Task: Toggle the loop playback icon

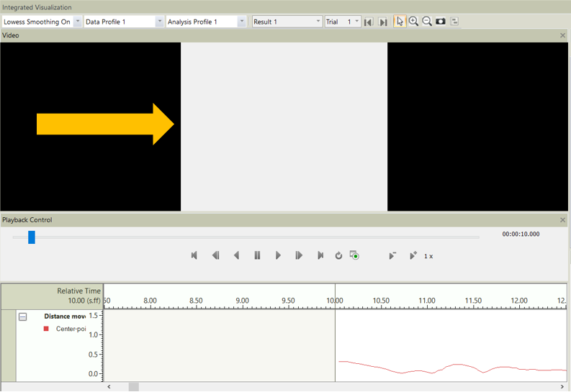Action: click(x=338, y=255)
